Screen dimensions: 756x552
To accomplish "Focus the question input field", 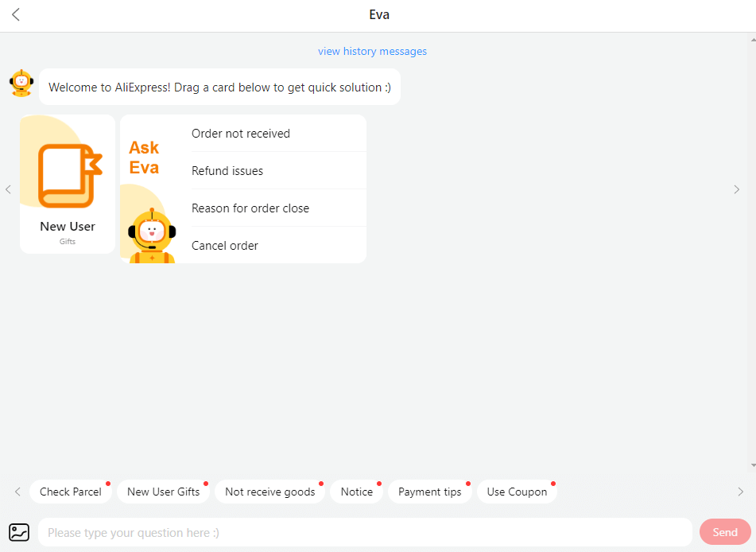I will (365, 533).
